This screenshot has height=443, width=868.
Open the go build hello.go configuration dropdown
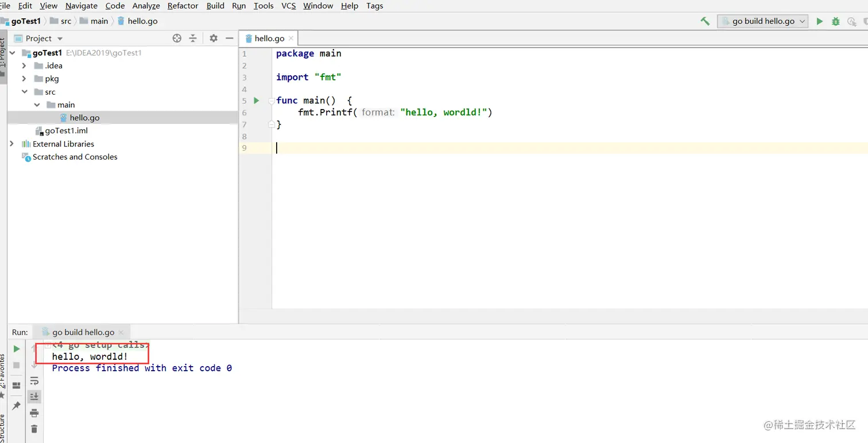point(763,21)
